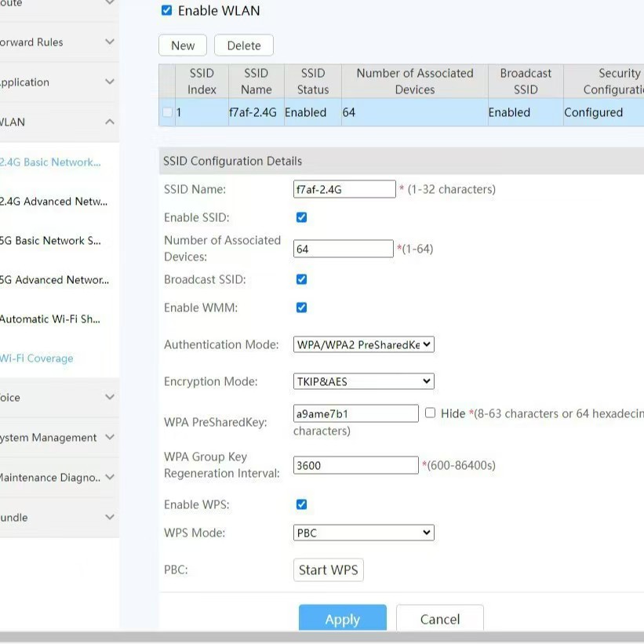Click the WPA PreSharedKey input field
This screenshot has height=644, width=644.
click(355, 413)
